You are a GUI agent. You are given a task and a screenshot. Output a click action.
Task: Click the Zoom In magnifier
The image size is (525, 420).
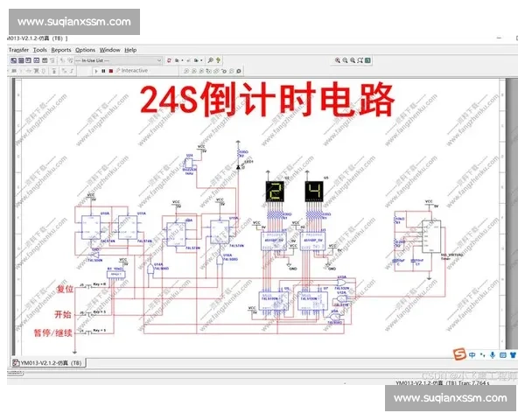[338, 60]
